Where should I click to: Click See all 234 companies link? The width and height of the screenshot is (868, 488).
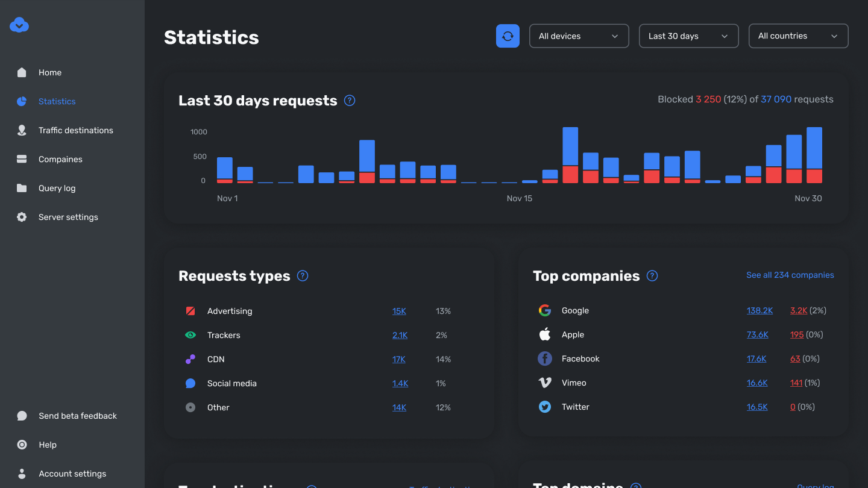790,275
